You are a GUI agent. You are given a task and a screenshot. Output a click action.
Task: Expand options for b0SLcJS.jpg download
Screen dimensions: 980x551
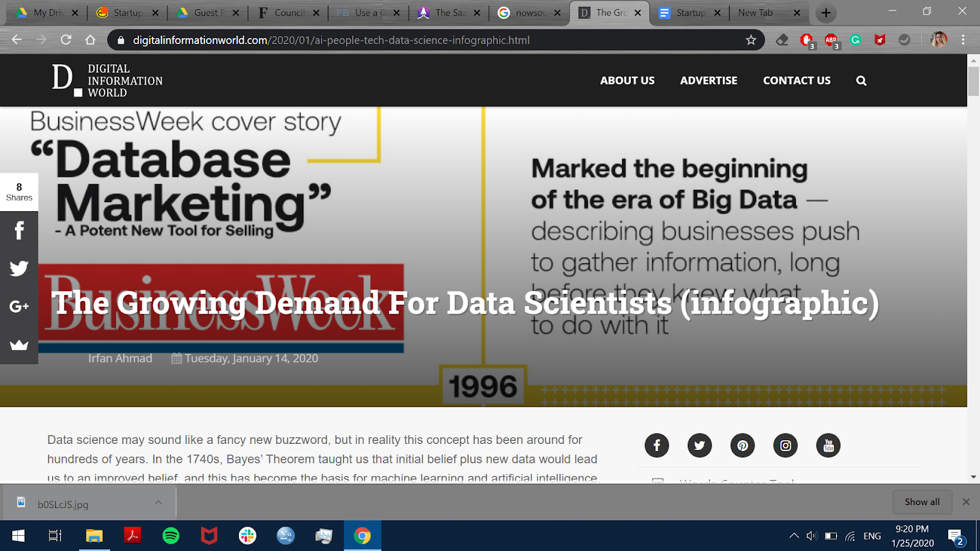158,503
